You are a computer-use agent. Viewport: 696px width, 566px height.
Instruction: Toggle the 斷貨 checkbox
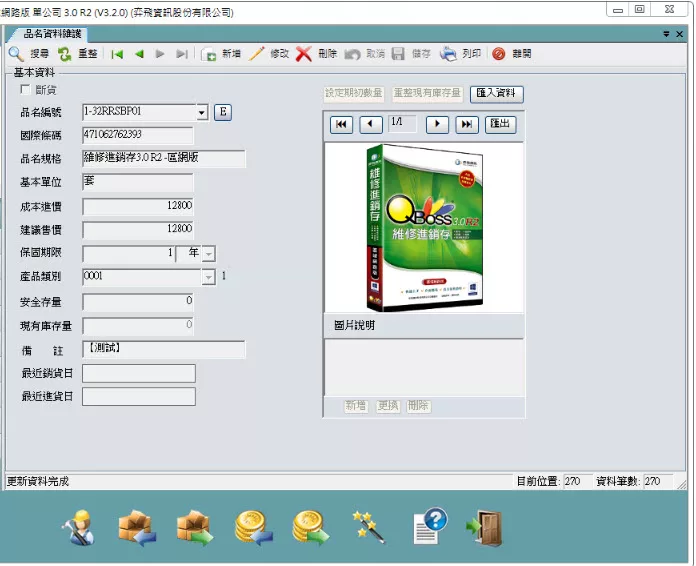tap(26, 90)
